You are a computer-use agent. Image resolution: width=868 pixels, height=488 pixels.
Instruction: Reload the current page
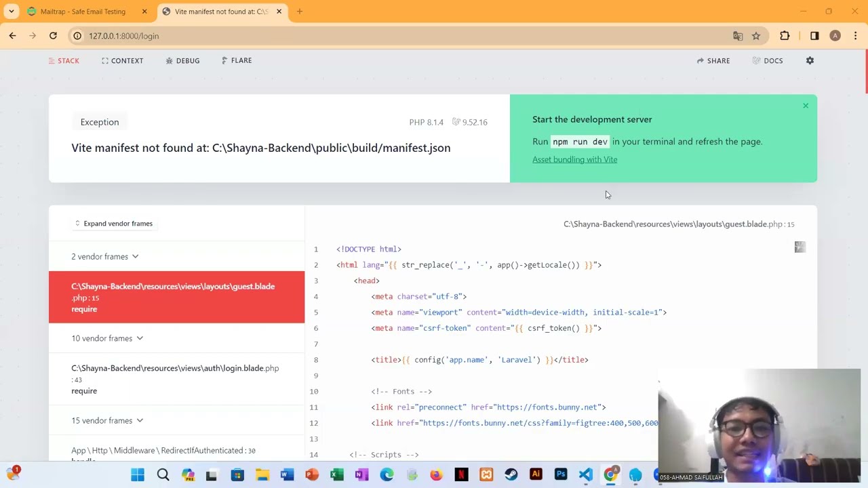pos(53,36)
